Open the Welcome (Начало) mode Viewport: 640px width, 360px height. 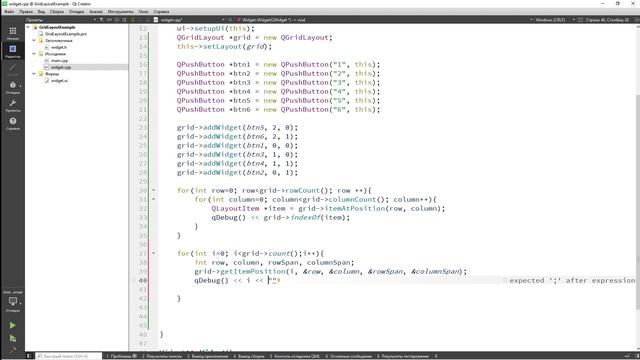13,33
